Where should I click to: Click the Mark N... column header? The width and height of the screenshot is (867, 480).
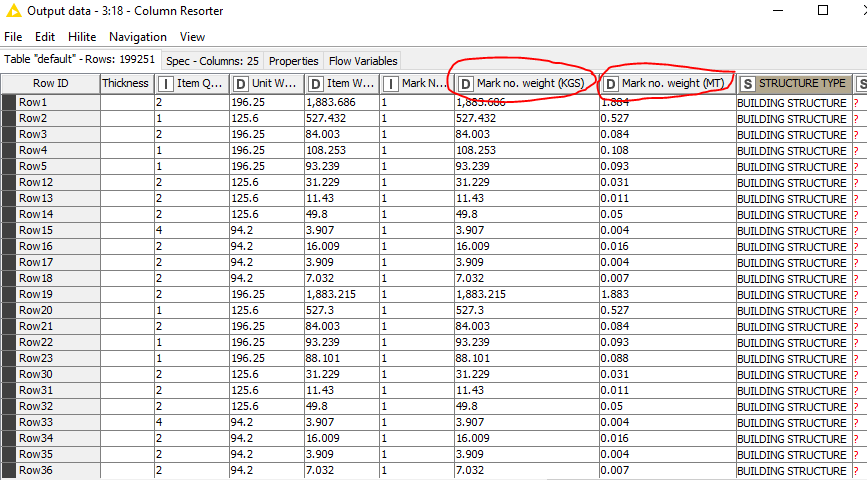tap(417, 84)
